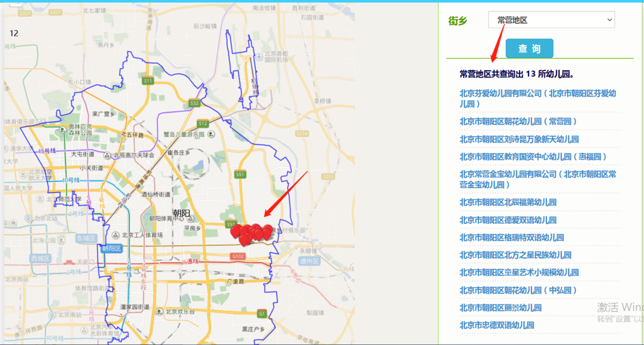Open 北京市朝阳区刘诗昆万象新天幼儿园 link

519,139
